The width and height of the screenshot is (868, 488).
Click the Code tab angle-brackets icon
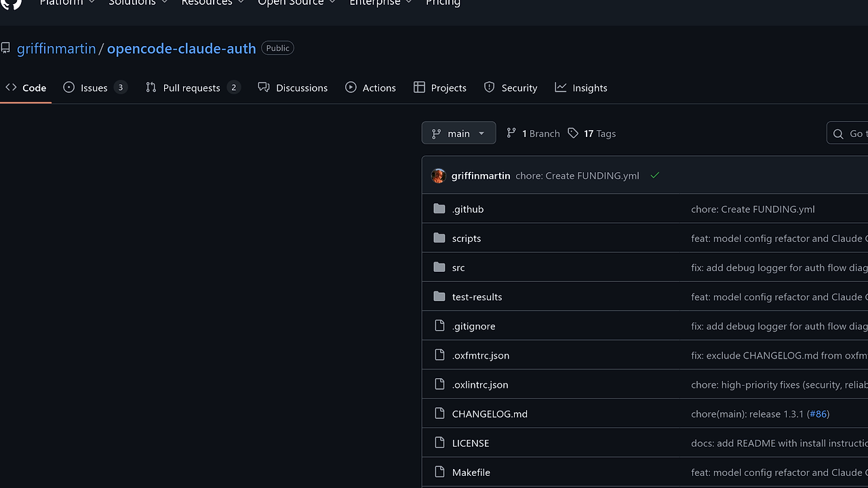tap(11, 87)
